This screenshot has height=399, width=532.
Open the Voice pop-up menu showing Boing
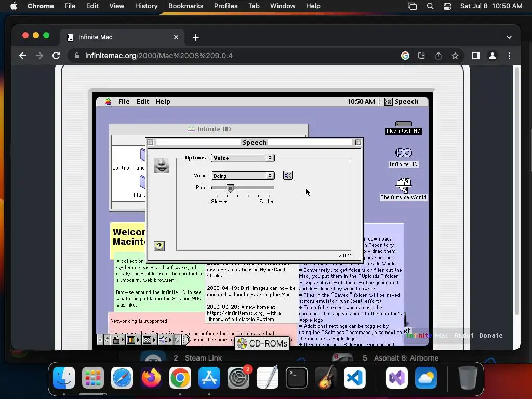243,176
